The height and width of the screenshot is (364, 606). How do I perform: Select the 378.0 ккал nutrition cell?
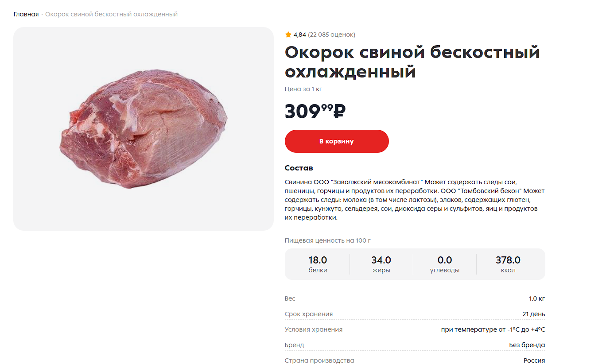(x=508, y=264)
